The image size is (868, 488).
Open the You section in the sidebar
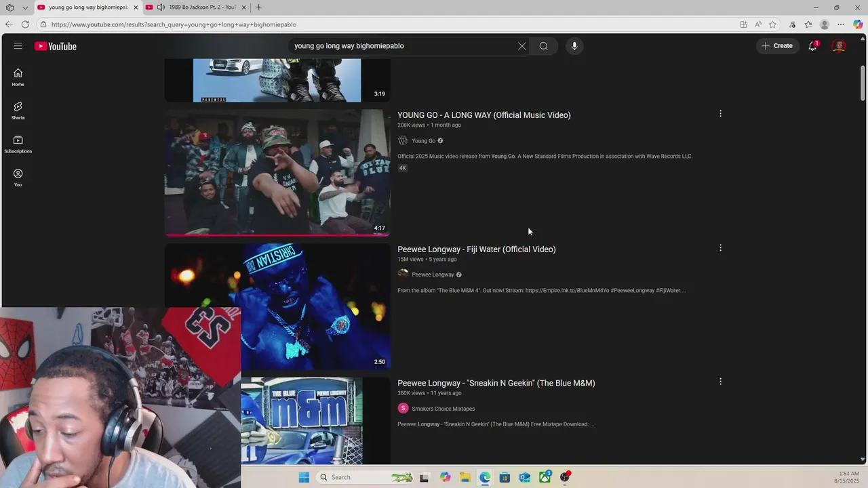click(18, 178)
